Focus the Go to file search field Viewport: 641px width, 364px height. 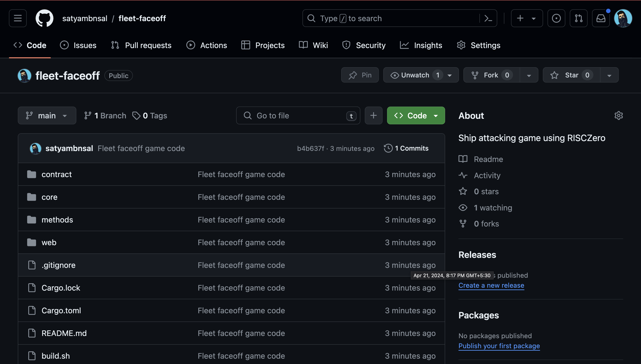(298, 115)
